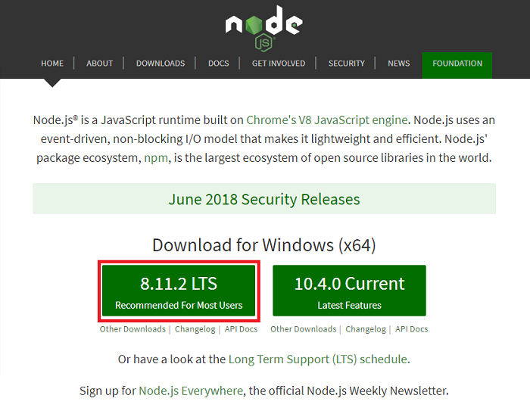Open the NEWS page
This screenshot has width=530, height=420.
pos(398,64)
